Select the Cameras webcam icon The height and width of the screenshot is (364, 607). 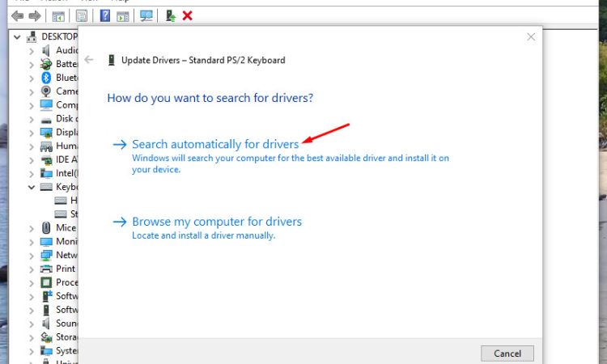coord(46,91)
